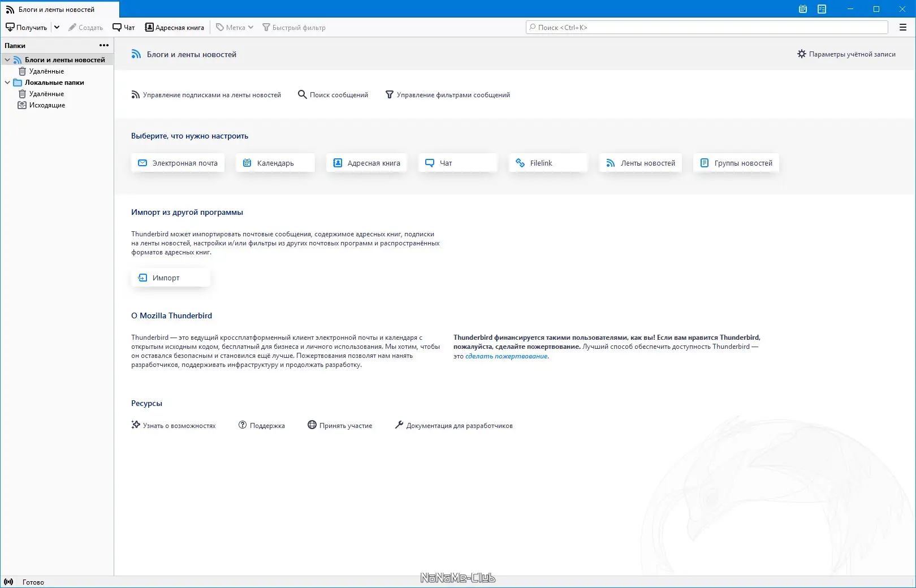Viewport: 916px width, 588px height.
Task: Select Удалённые under Блоги и ленты новостей
Action: point(46,71)
